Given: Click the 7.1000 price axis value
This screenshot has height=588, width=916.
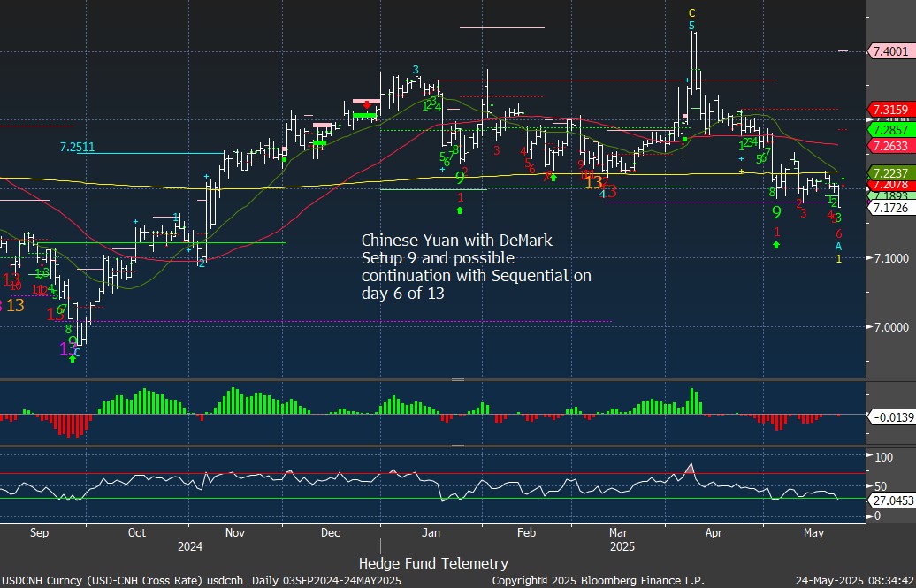Looking at the screenshot, I should (890, 258).
